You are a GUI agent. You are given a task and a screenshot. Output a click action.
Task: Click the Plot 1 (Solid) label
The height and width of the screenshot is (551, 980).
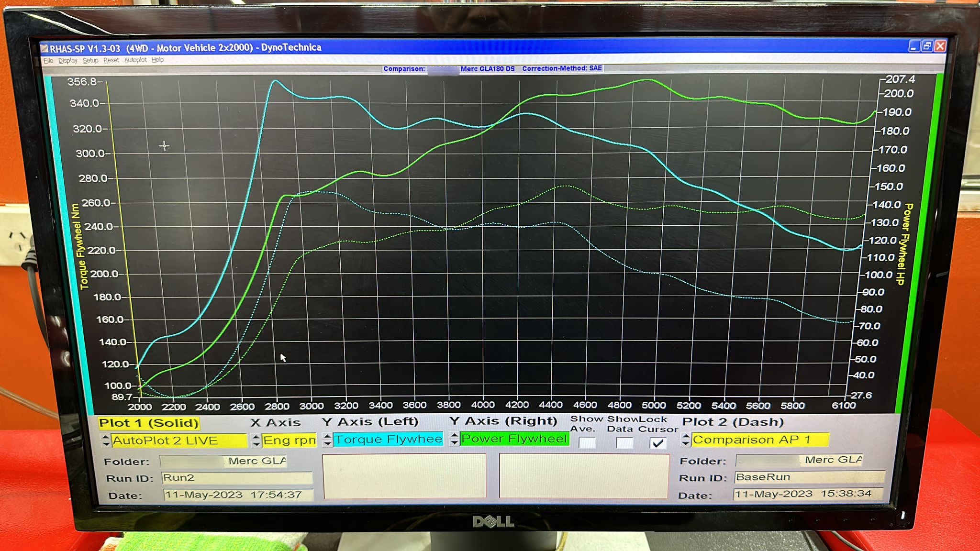(x=148, y=423)
